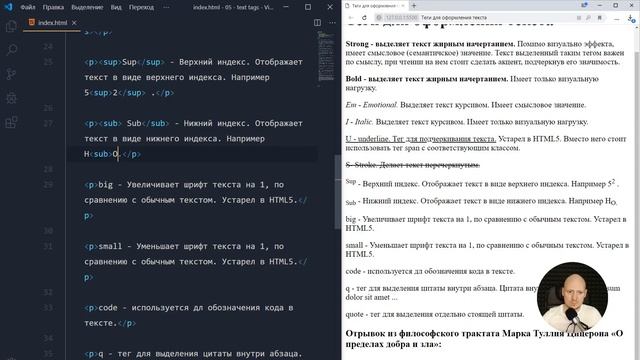Click the presenter webcam circle overlay
The image size is (640, 360).
572,297
